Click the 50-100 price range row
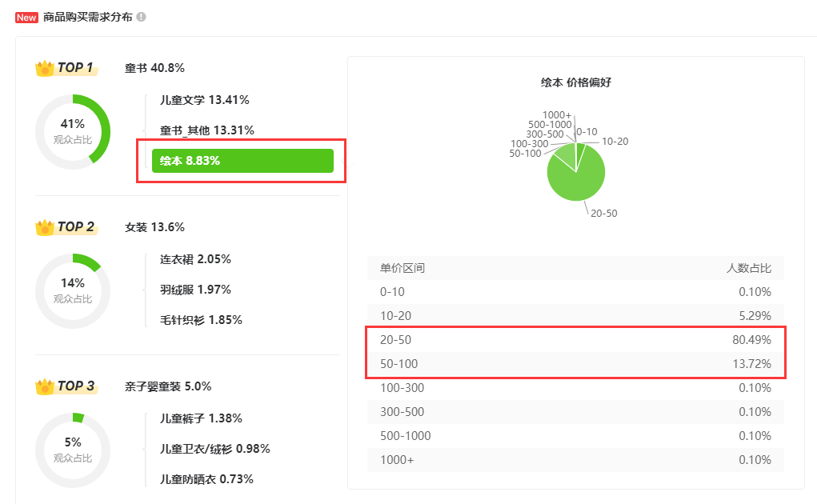Image resolution: width=817 pixels, height=504 pixels. click(575, 364)
